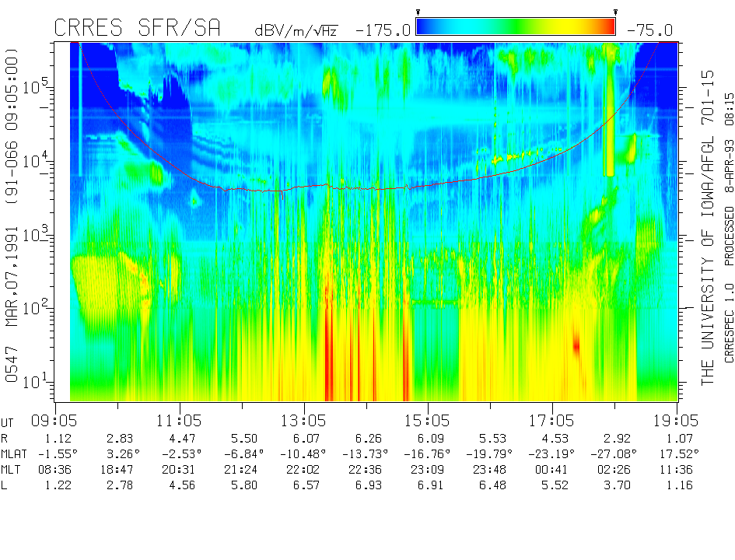Click the CRRES SFR/SA title

click(137, 28)
